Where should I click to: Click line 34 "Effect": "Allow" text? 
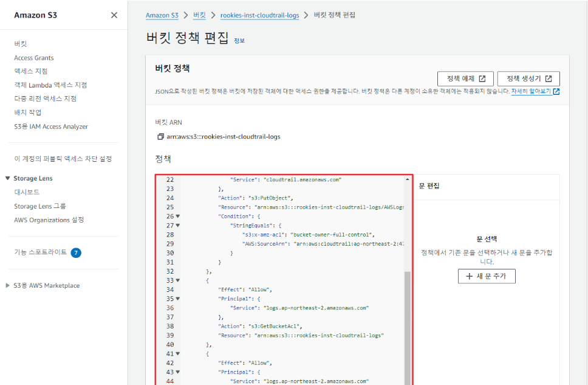(x=245, y=290)
